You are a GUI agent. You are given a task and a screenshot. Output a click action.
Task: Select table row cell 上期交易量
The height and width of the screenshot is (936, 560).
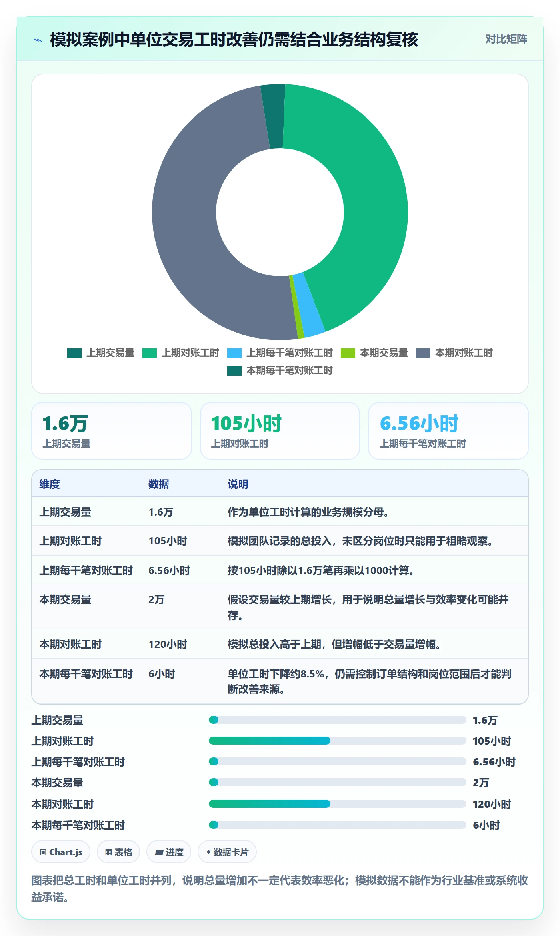[65, 512]
